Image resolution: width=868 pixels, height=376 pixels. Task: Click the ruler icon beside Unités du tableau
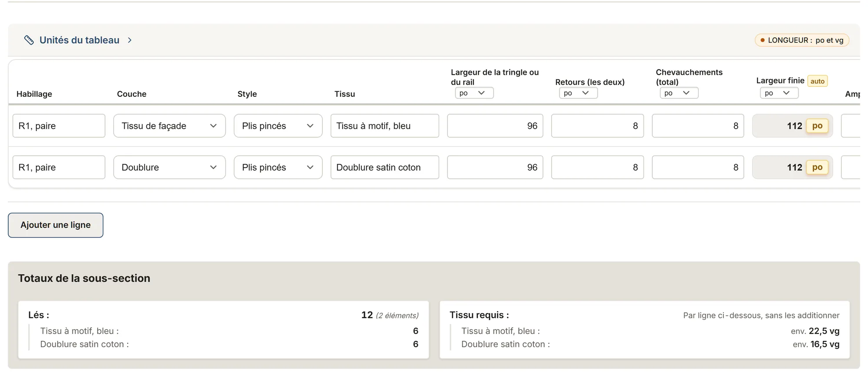tap(29, 40)
